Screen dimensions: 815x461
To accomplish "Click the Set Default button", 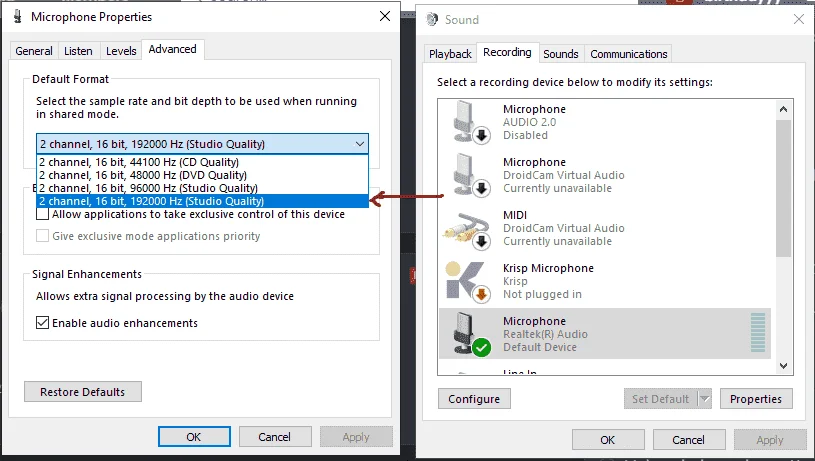I will [661, 399].
